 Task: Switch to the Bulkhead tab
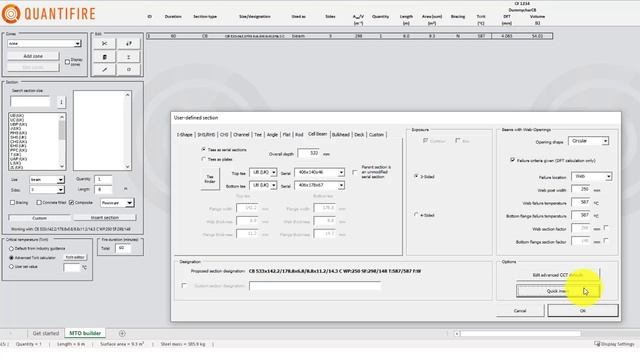pos(341,135)
